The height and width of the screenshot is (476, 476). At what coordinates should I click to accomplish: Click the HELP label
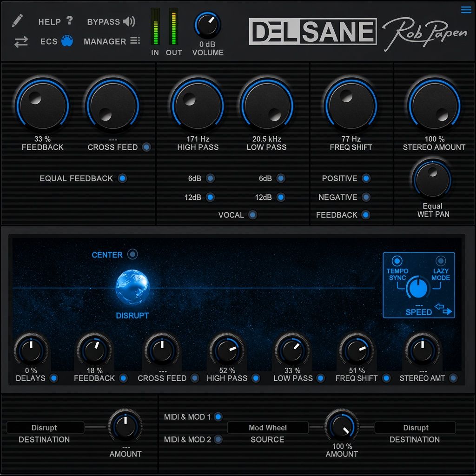pyautogui.click(x=49, y=22)
